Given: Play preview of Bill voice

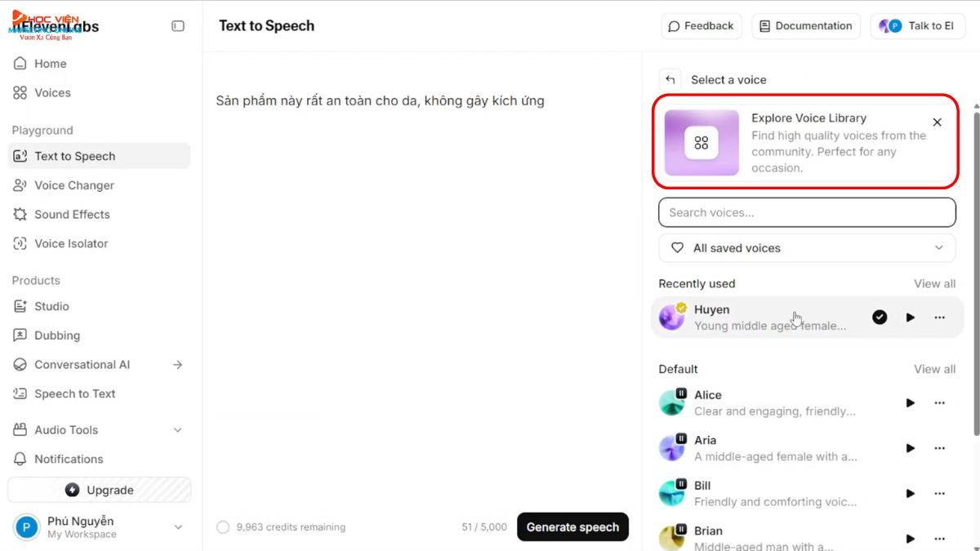Looking at the screenshot, I should (x=910, y=493).
